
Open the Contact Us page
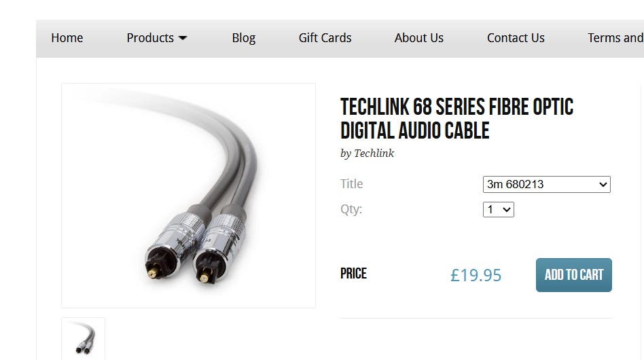coord(516,38)
